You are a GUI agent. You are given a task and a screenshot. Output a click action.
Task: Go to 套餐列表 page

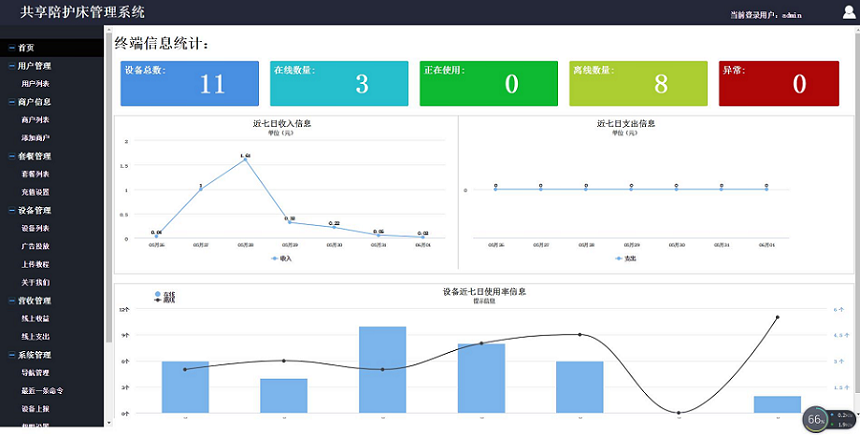[x=35, y=174]
